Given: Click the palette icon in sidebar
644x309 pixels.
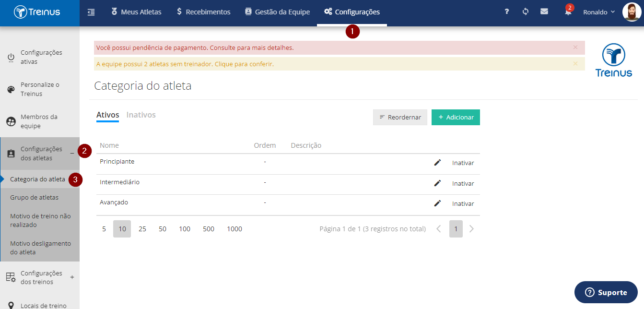Looking at the screenshot, I should 11,90.
